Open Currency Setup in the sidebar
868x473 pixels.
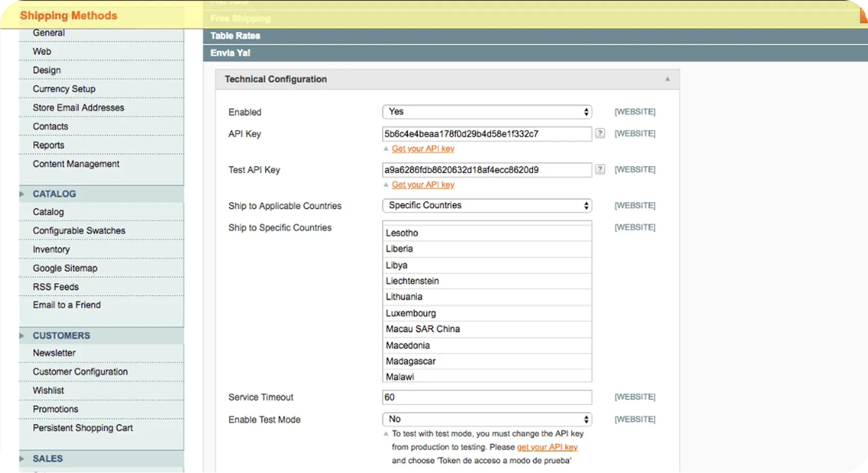64,89
